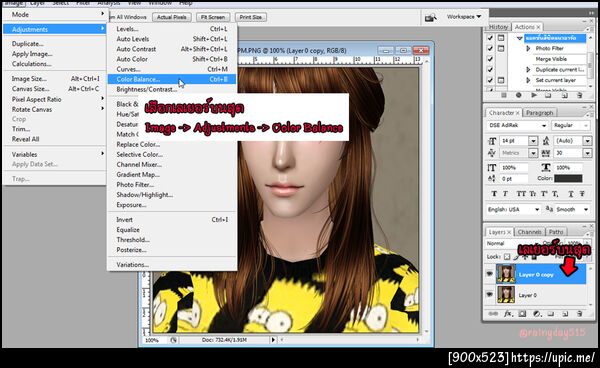Open the font size 14 pt dropdown
Viewport: 600px width, 368px height.
[x=533, y=141]
